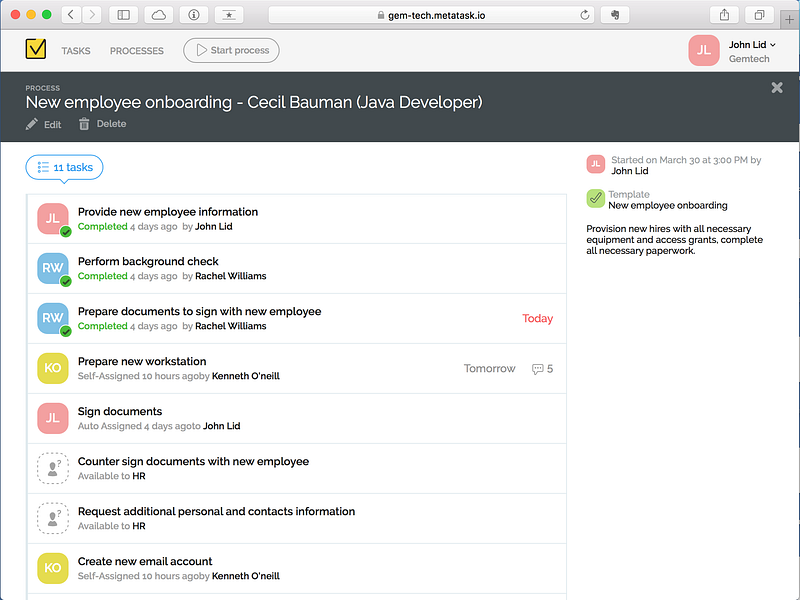This screenshot has width=800, height=600.
Task: Open a new tab with plus
Action: (789, 20)
